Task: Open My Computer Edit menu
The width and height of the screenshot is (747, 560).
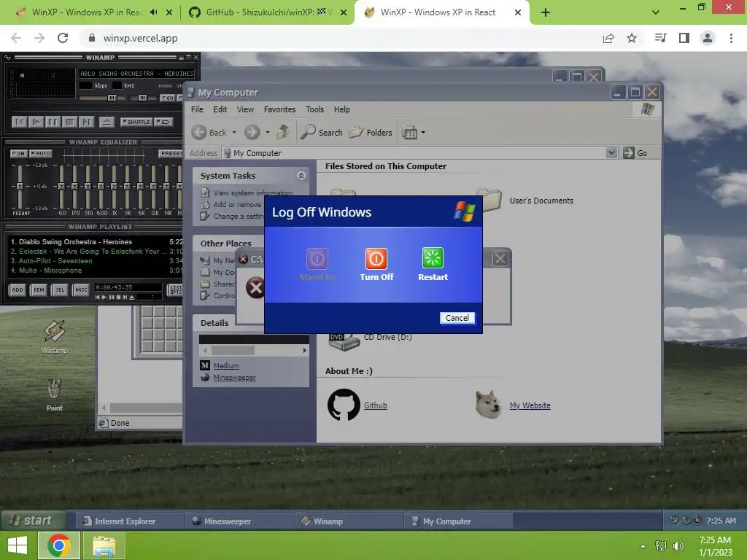Action: pos(220,109)
